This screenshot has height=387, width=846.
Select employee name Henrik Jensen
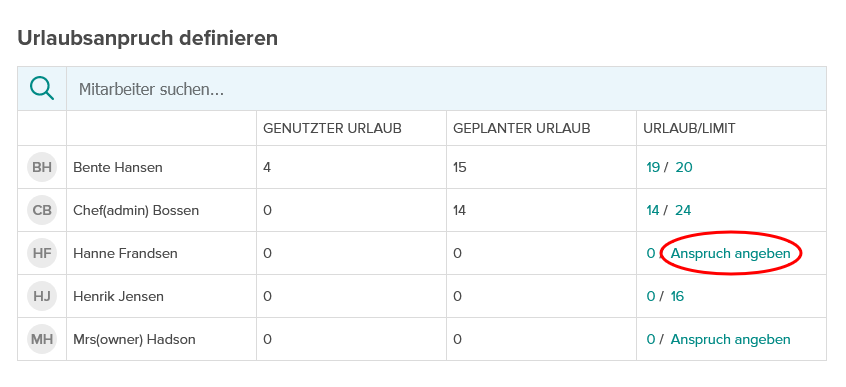click(118, 296)
